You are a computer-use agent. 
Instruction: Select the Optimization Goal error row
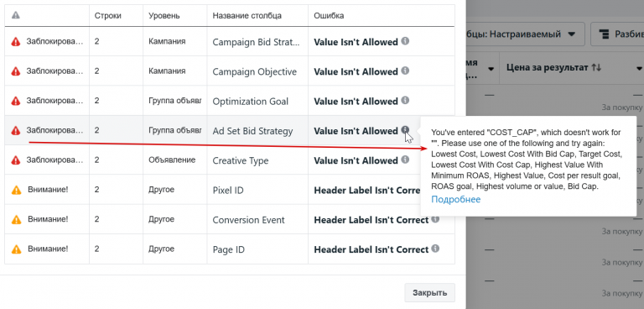coord(230,101)
